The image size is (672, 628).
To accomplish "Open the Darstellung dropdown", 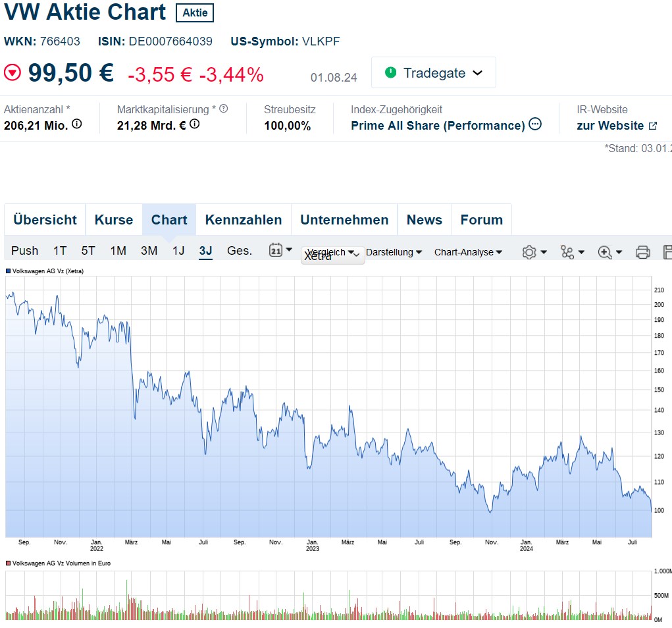I will pyautogui.click(x=394, y=252).
